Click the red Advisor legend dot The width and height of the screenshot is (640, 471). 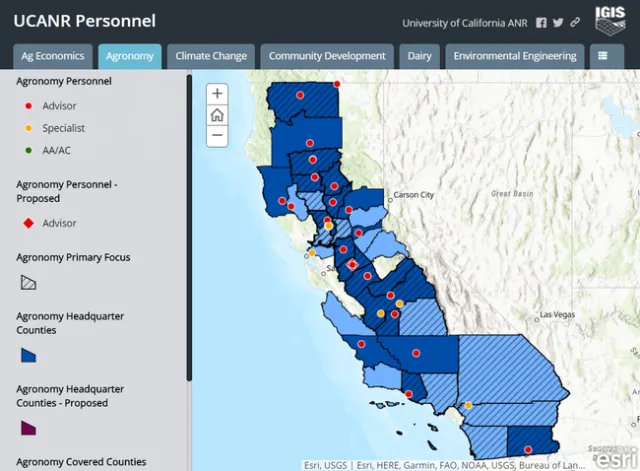point(29,106)
